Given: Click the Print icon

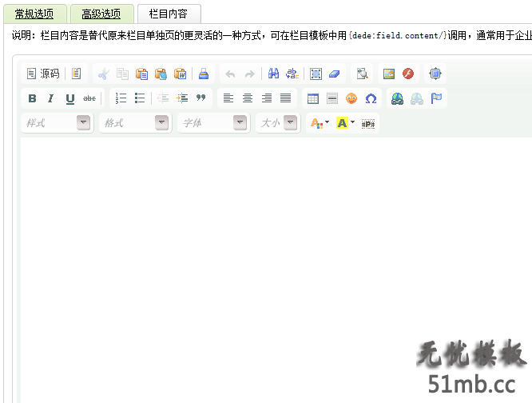Looking at the screenshot, I should 203,74.
